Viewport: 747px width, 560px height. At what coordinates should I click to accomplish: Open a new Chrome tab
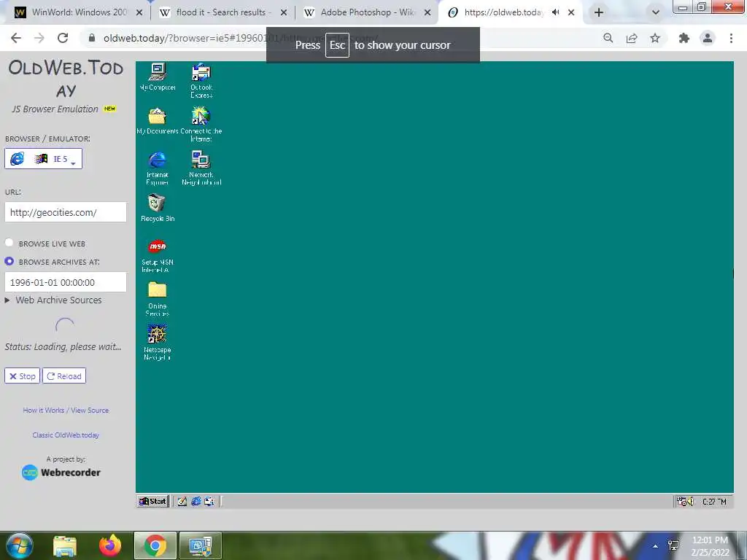[599, 12]
